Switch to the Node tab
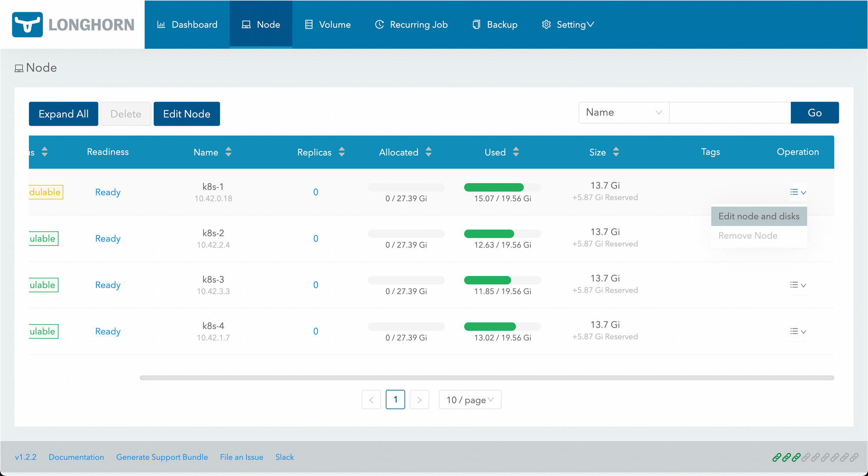This screenshot has height=476, width=868. (261, 25)
